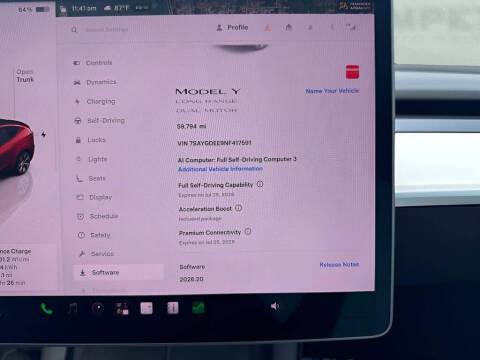Tap the Bluetooth icon in top bar

coord(332,27)
